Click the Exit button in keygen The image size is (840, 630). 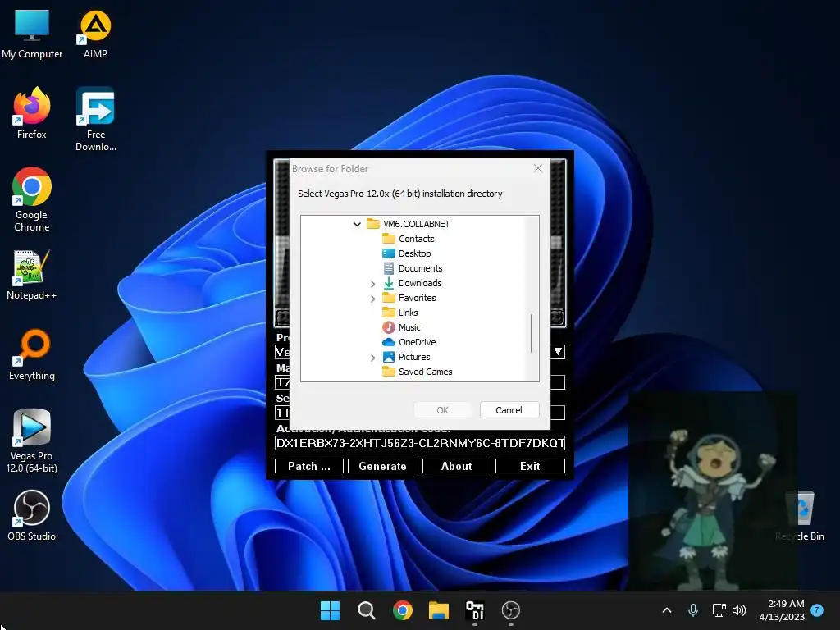531,466
